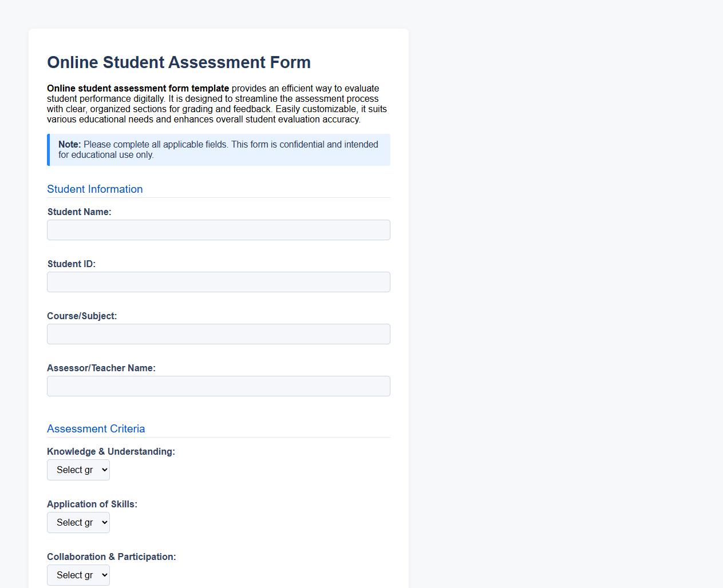The height and width of the screenshot is (588, 723).
Task: Click the Assessor/Teacher Name input field
Action: (218, 386)
